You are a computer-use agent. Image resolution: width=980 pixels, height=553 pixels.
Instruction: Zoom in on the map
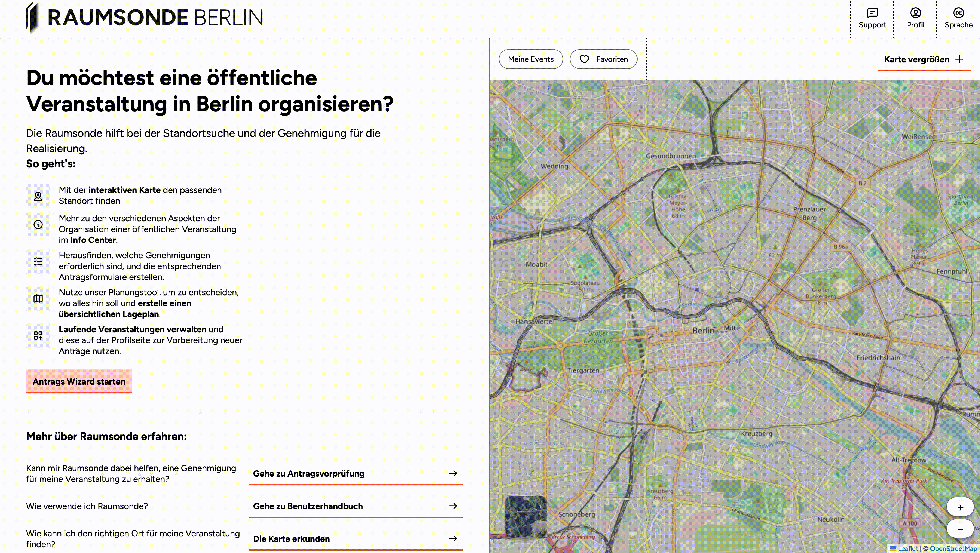click(x=960, y=507)
